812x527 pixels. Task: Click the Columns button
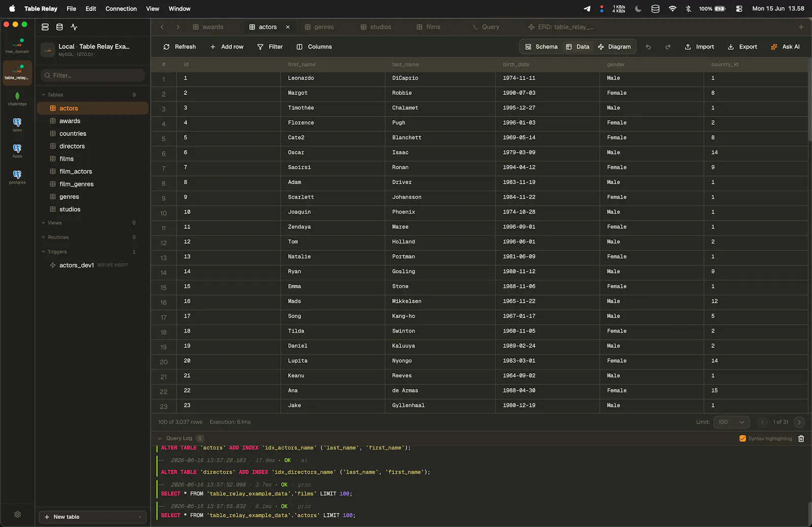(314, 47)
